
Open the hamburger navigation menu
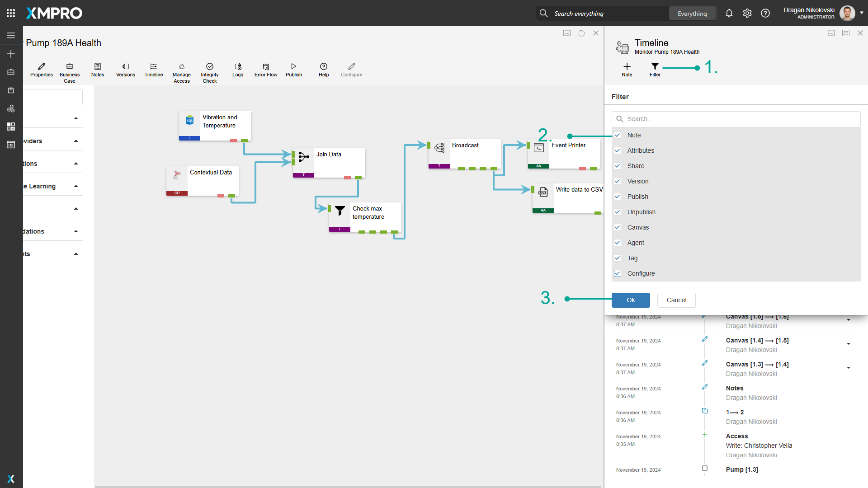[x=11, y=35]
